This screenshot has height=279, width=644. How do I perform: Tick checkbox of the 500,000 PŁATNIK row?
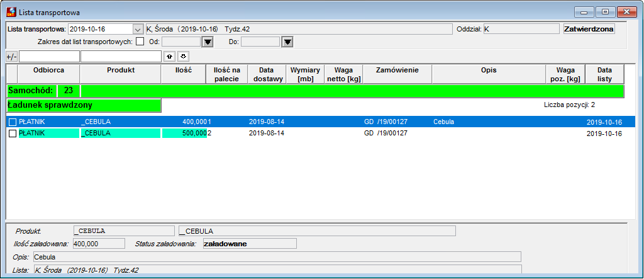pyautogui.click(x=13, y=134)
